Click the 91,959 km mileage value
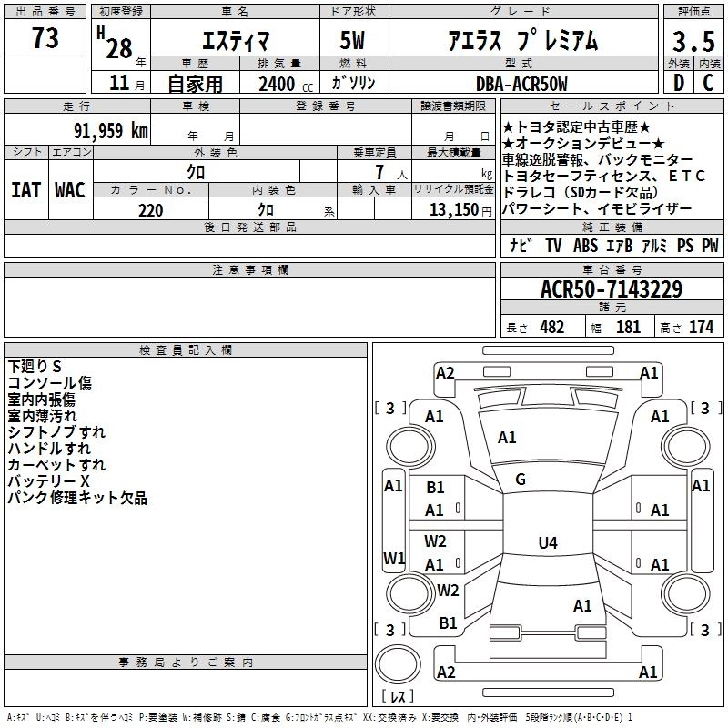 point(101,130)
